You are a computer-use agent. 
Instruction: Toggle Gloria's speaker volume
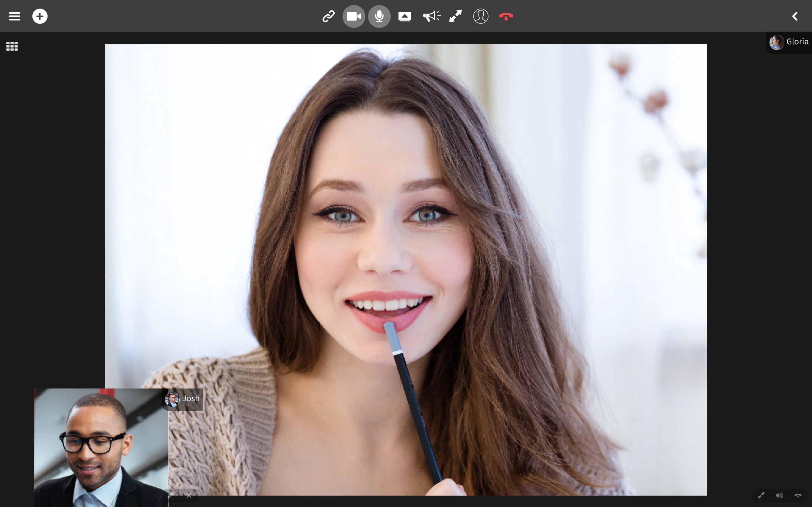(x=779, y=495)
